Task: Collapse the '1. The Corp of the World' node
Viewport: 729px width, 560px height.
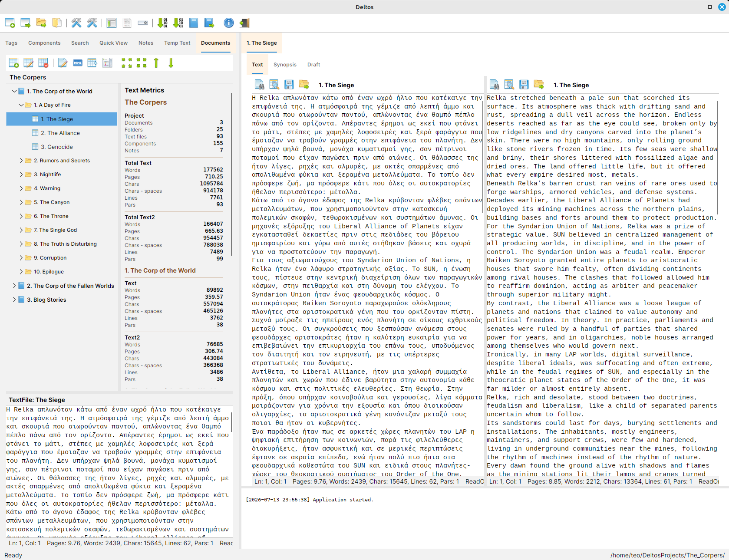Action: click(14, 91)
